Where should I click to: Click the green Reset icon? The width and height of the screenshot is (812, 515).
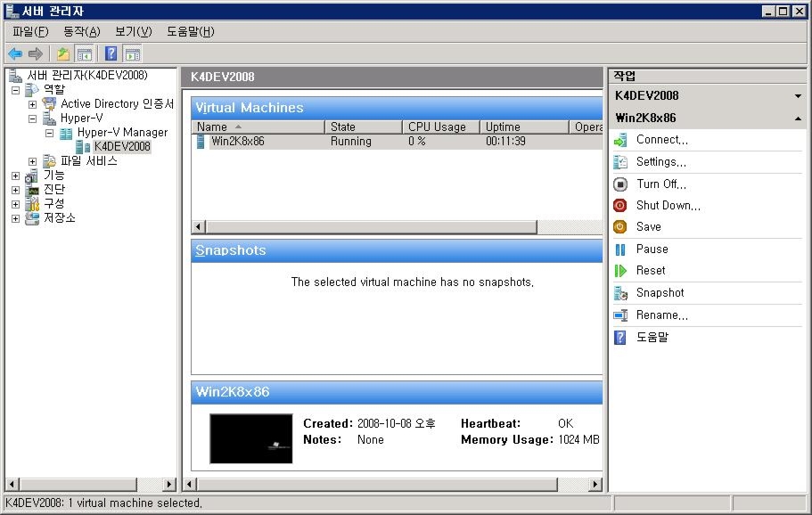(x=619, y=271)
